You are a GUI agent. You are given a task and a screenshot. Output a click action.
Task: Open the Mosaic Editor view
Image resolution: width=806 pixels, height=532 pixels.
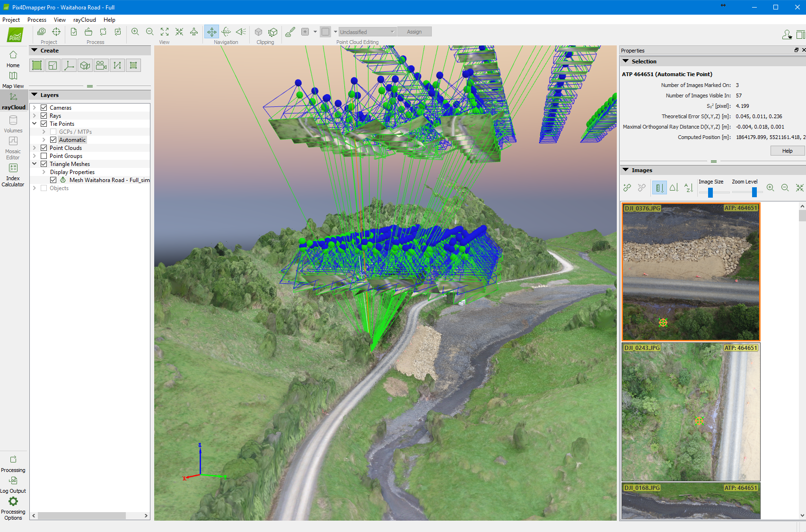(x=13, y=147)
